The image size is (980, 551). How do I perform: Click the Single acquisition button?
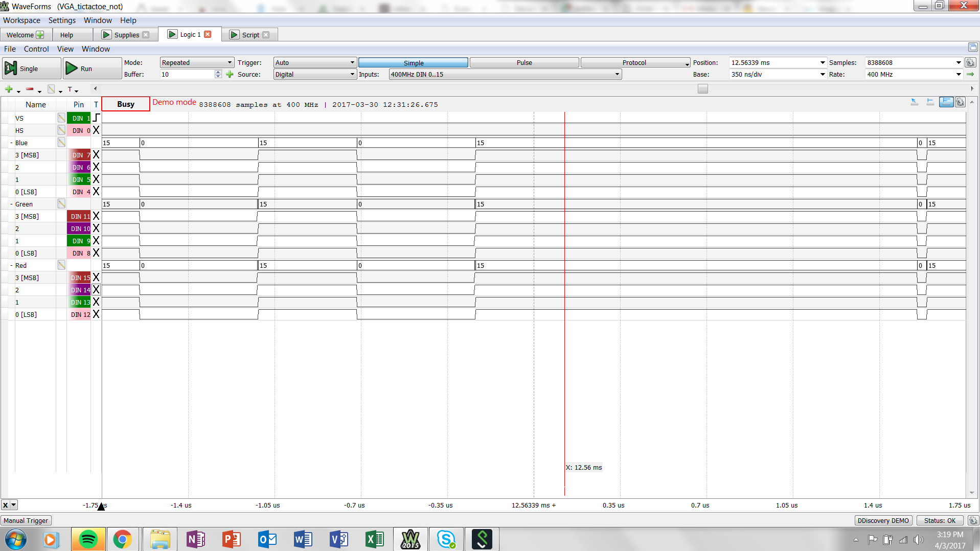[x=31, y=68]
